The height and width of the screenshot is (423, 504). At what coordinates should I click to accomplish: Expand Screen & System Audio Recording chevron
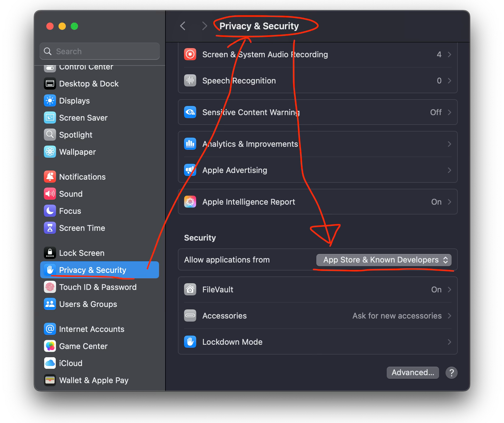(x=449, y=55)
